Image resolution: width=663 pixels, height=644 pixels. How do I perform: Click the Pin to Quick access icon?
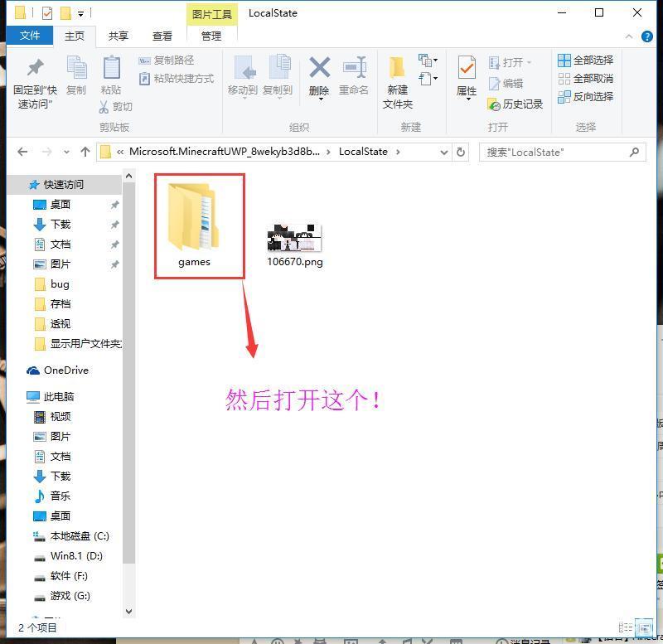tap(35, 68)
